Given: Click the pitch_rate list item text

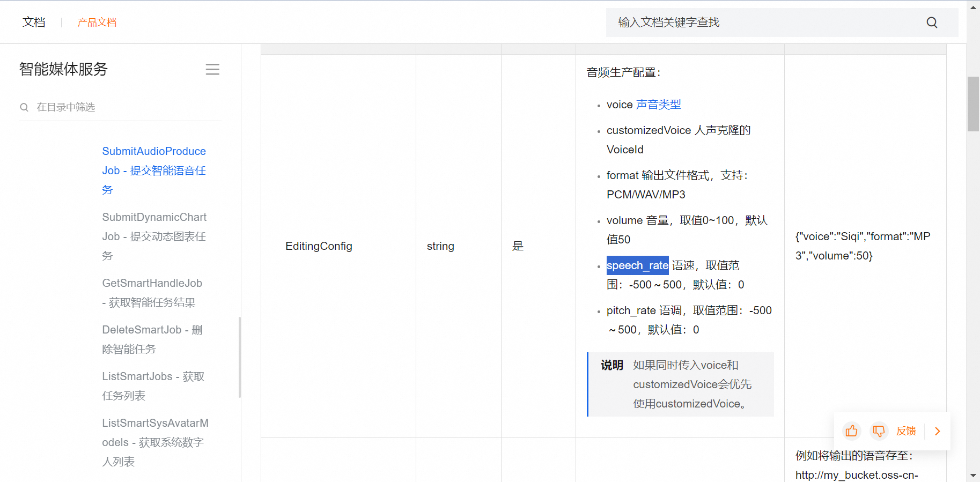Looking at the screenshot, I should 689,320.
